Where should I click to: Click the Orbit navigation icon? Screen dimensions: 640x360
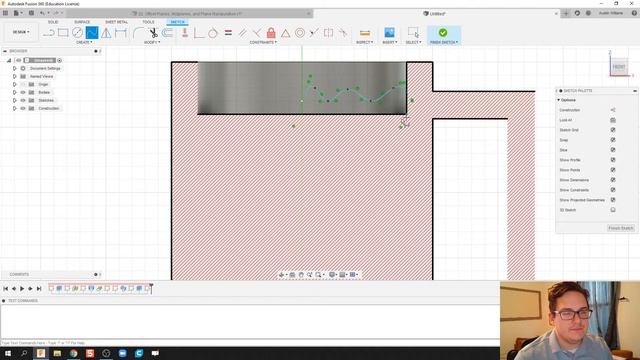coord(281,275)
